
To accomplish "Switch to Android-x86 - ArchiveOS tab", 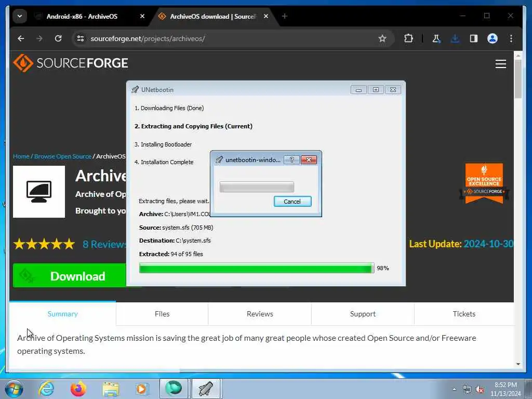I will click(82, 16).
